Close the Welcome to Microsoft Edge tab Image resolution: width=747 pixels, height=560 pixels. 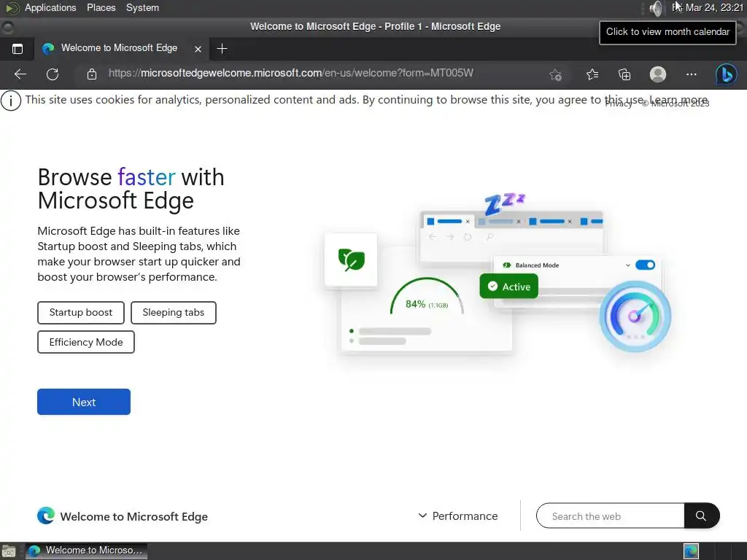tap(198, 49)
